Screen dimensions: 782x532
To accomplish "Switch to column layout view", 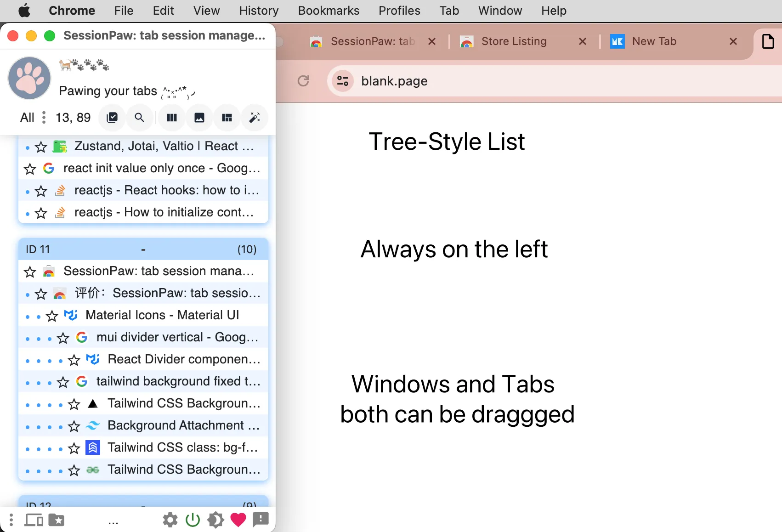I will pos(171,118).
